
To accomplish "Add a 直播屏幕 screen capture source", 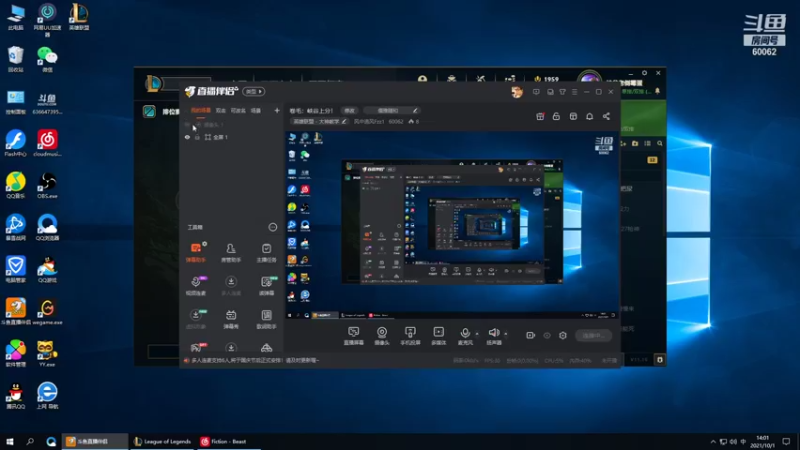I will tap(354, 336).
